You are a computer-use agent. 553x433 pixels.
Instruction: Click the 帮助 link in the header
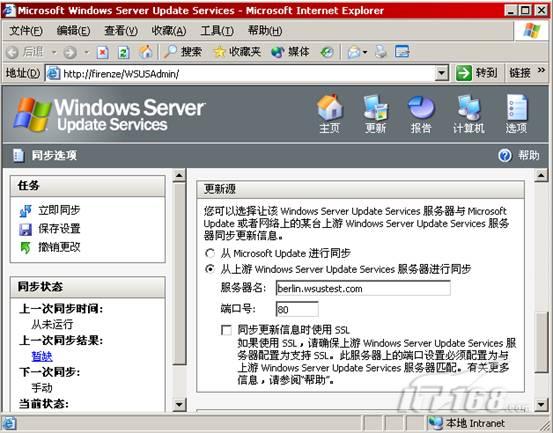[x=528, y=155]
